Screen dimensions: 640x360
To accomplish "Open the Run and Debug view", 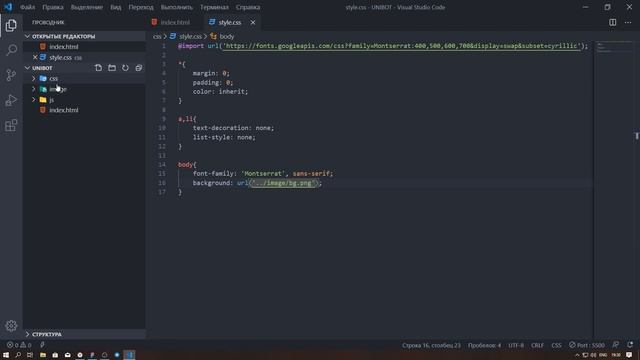I will 11,100.
